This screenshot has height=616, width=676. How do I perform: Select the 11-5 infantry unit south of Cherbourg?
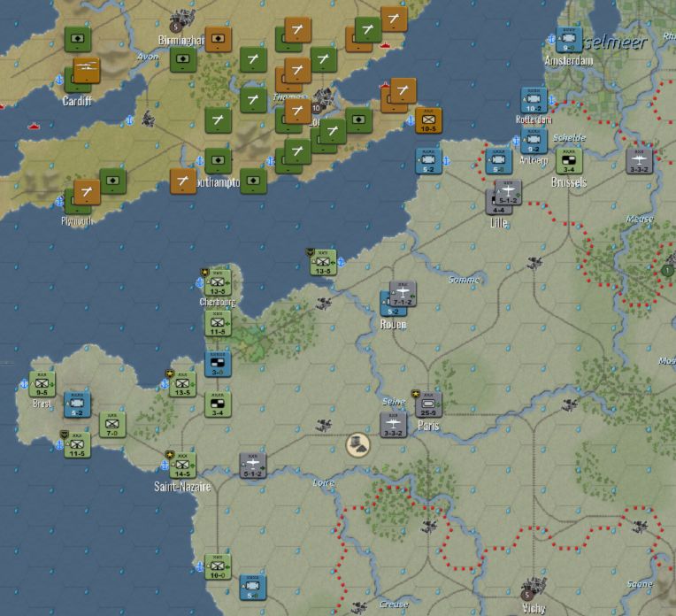218,324
